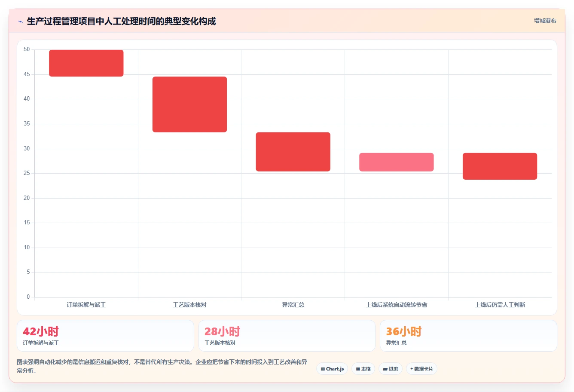Click the 增减瀑布 label in header
Screen dimensions: 574x392
point(545,21)
